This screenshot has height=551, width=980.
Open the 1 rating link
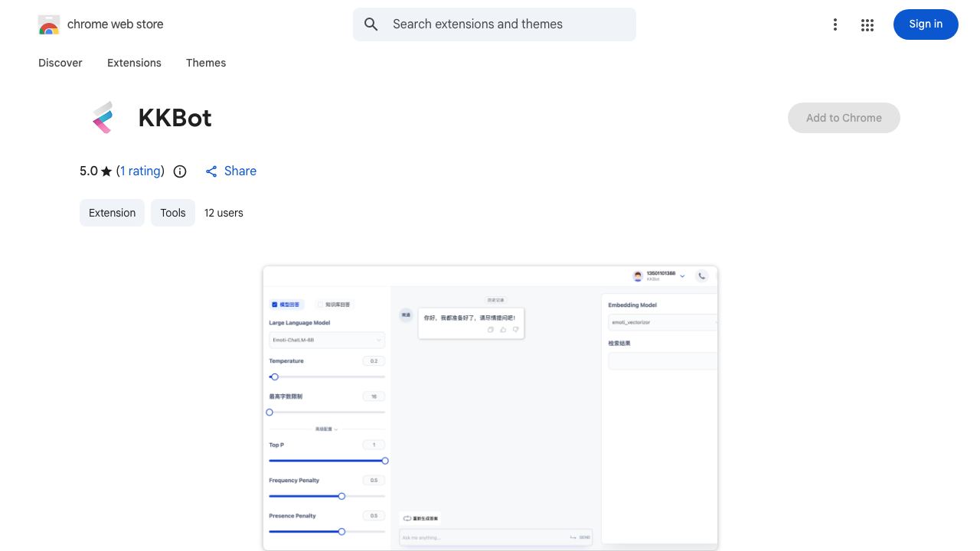pyautogui.click(x=140, y=171)
